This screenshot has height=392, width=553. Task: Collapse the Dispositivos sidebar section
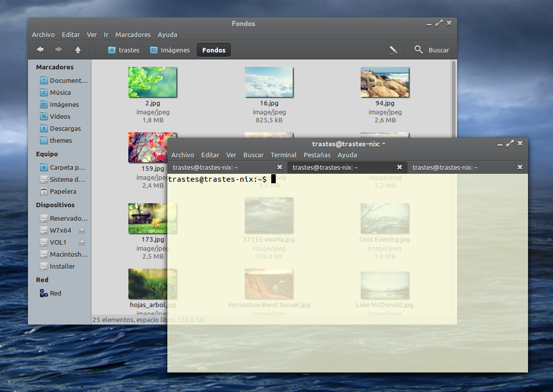point(55,205)
